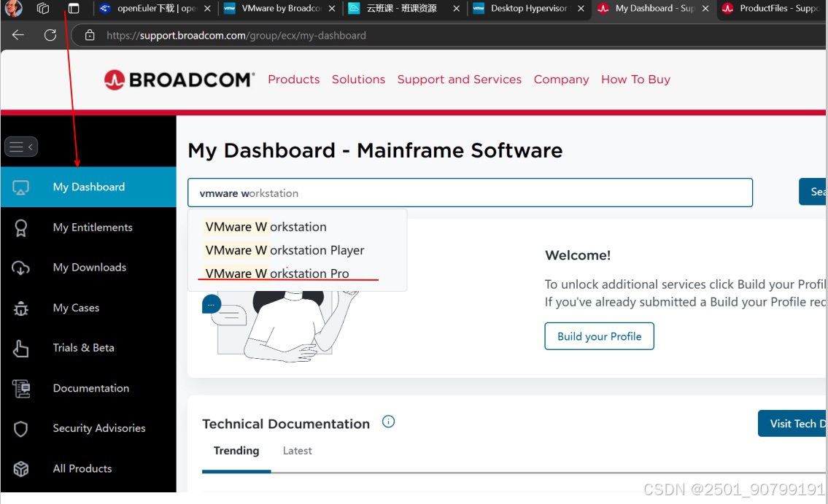Click the Trials & Beta hand icon
Image resolution: width=828 pixels, height=504 pixels.
point(20,349)
